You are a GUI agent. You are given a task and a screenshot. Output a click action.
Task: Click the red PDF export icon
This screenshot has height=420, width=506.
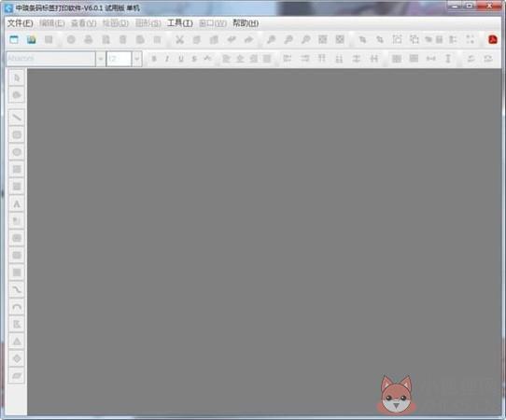(x=493, y=40)
